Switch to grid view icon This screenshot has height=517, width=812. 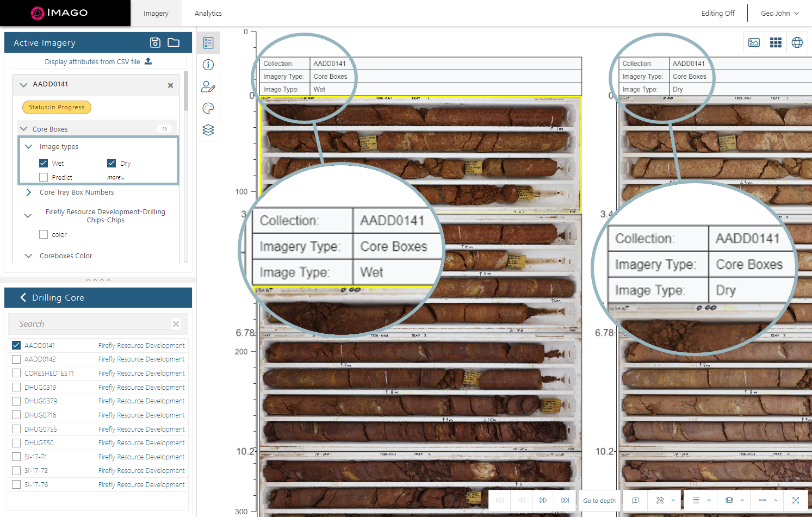[x=776, y=42]
